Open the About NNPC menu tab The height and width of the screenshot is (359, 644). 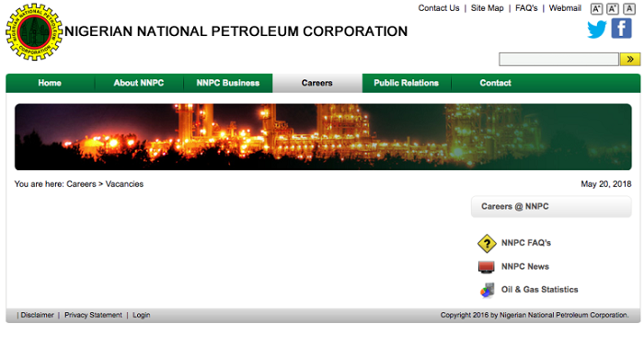pyautogui.click(x=139, y=83)
